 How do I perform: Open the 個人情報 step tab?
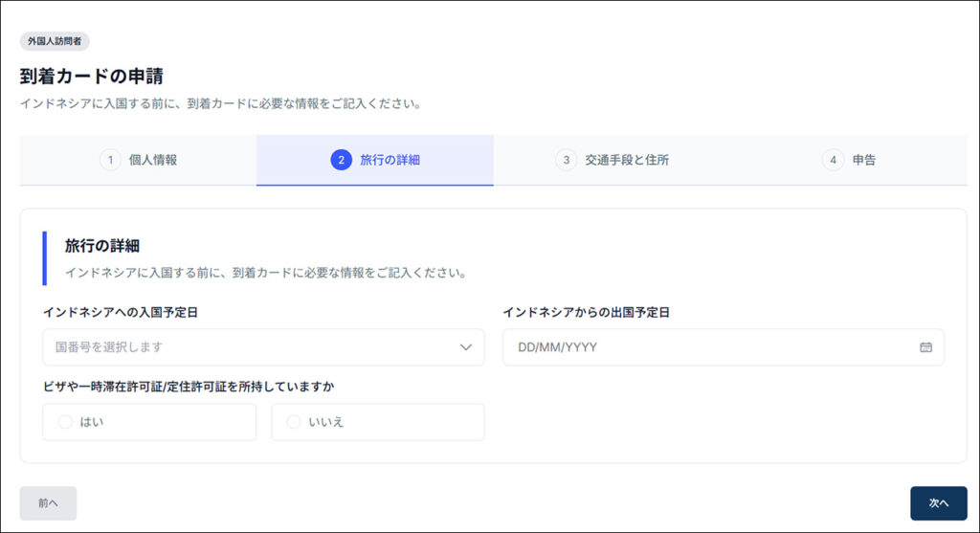pyautogui.click(x=138, y=160)
